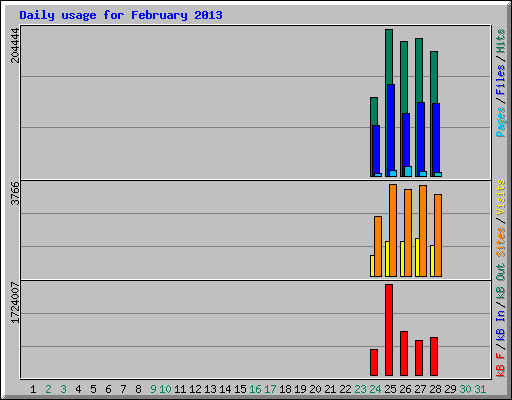Screen dimensions: 512x400
Task: Select the tall red kB bar for day 25
Action: pyautogui.click(x=389, y=330)
